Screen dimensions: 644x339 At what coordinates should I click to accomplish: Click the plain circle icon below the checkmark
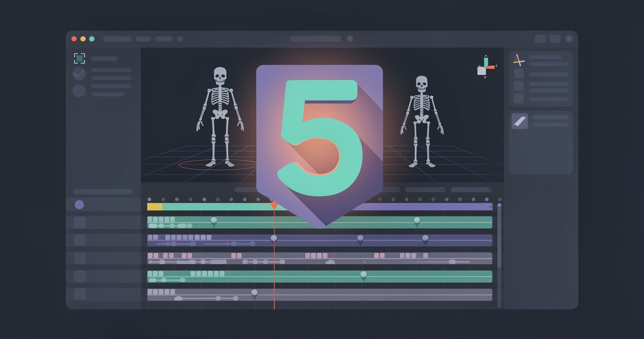[79, 91]
